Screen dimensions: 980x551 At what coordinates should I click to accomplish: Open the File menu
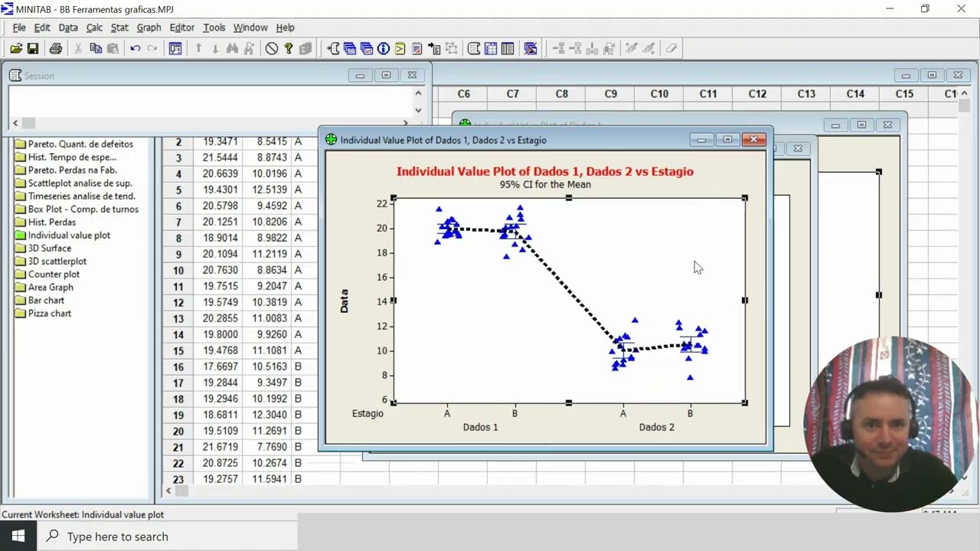19,28
